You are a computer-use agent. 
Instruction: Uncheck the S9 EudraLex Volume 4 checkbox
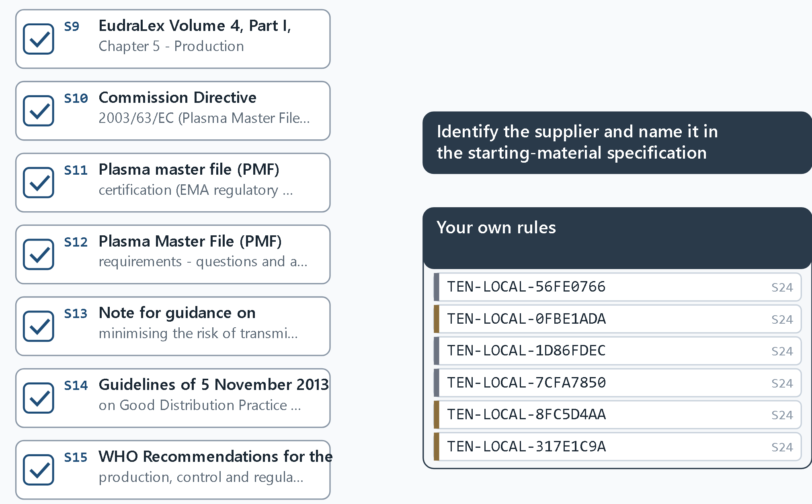tap(39, 39)
